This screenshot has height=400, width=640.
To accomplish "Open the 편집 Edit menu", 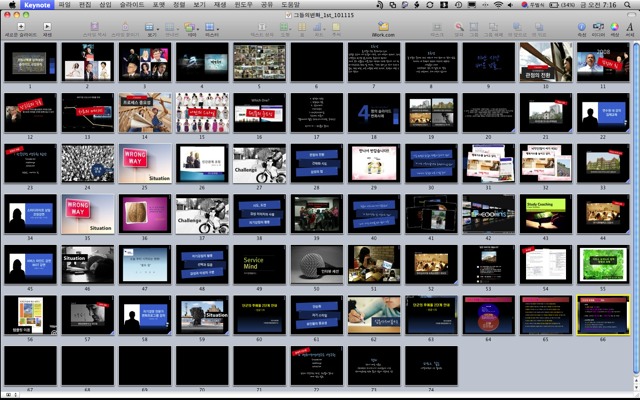I will (x=85, y=5).
